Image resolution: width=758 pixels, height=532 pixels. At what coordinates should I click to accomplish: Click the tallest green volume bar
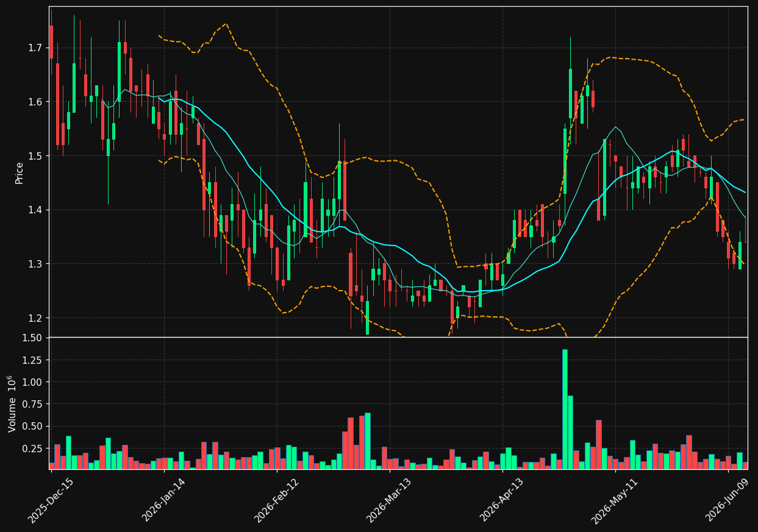pos(565,409)
